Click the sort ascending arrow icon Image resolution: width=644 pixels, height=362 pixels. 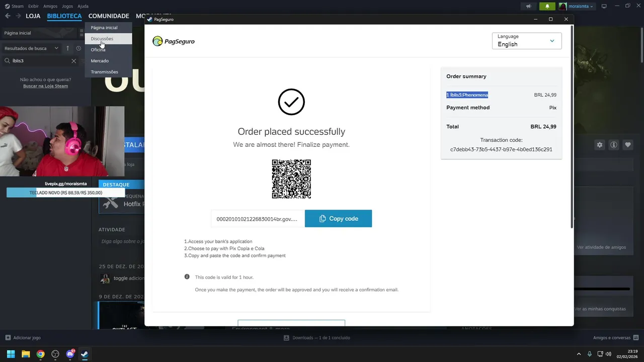click(68, 48)
